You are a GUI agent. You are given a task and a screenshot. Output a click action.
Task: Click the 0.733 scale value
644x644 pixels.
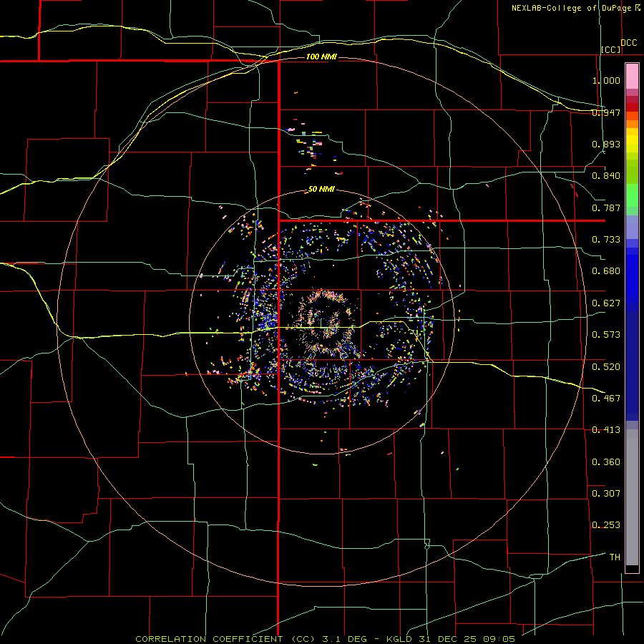pyautogui.click(x=606, y=240)
